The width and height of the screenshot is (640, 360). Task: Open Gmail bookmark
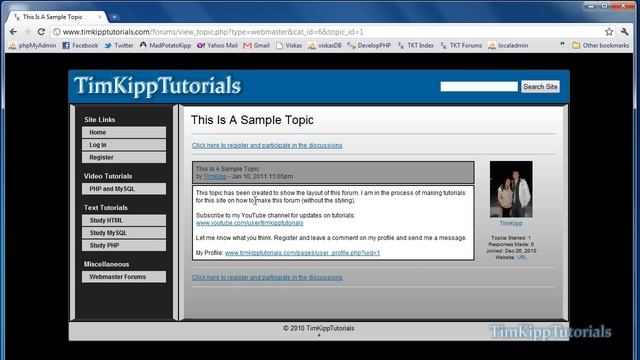point(256,45)
